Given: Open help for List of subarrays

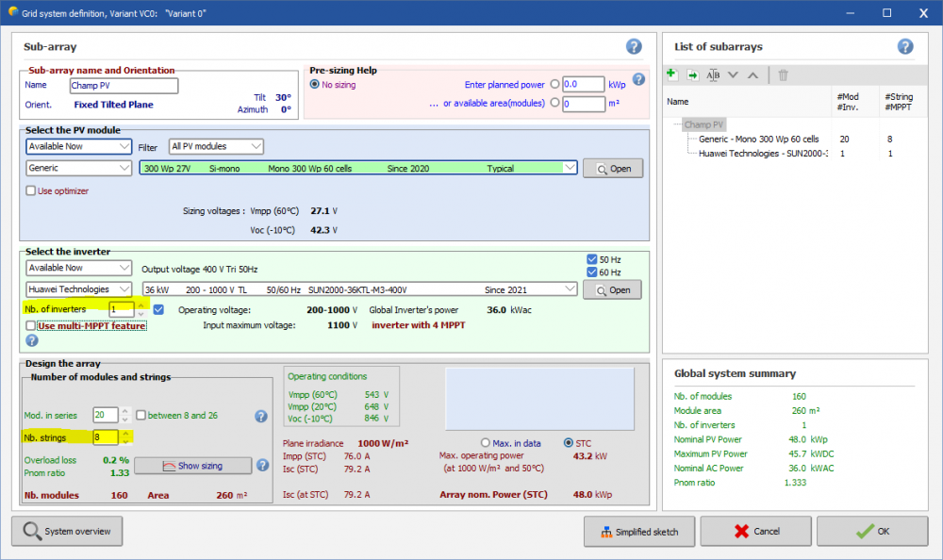Looking at the screenshot, I should [905, 46].
